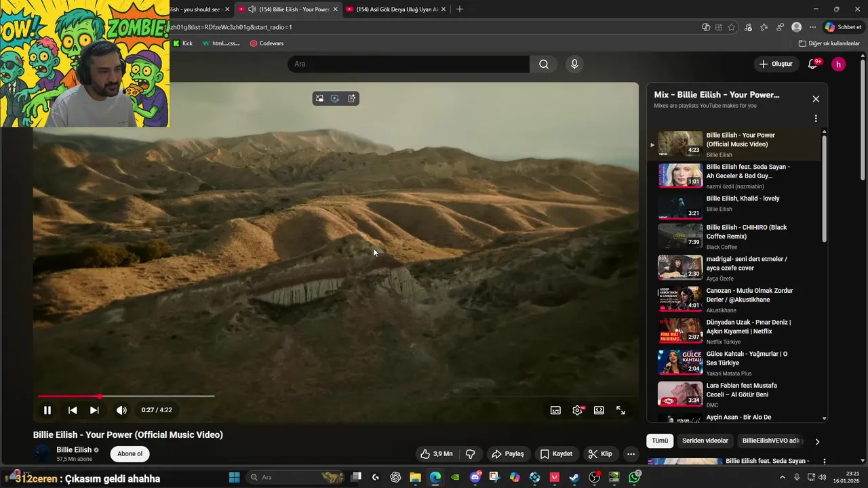Select the BillieEilishVEVO chip

771,441
